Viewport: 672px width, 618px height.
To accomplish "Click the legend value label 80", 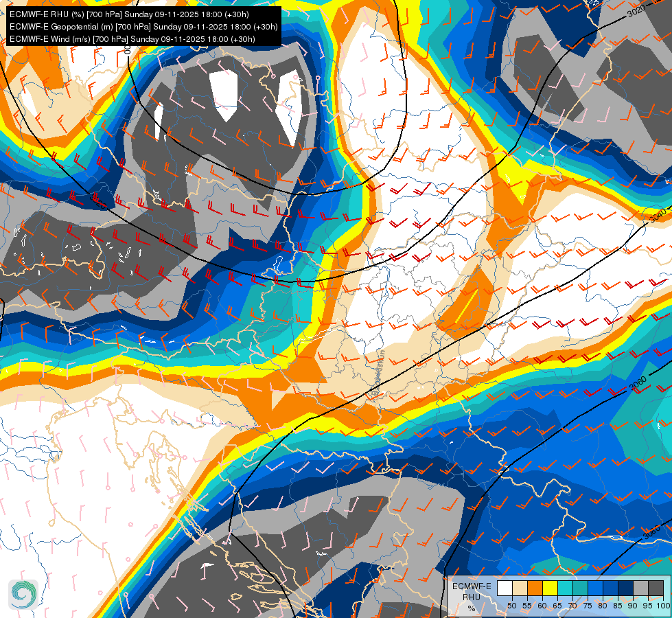I will point(603,606).
